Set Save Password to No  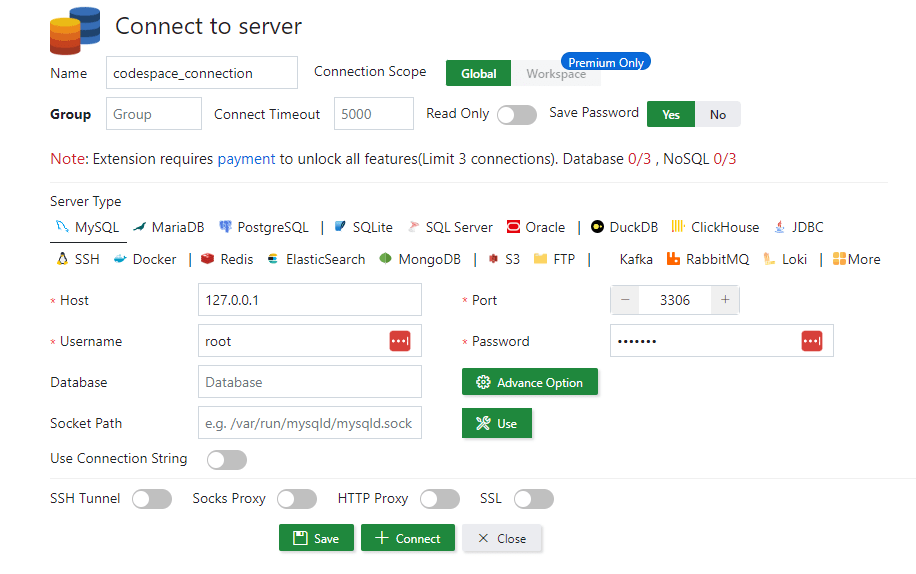tap(718, 114)
